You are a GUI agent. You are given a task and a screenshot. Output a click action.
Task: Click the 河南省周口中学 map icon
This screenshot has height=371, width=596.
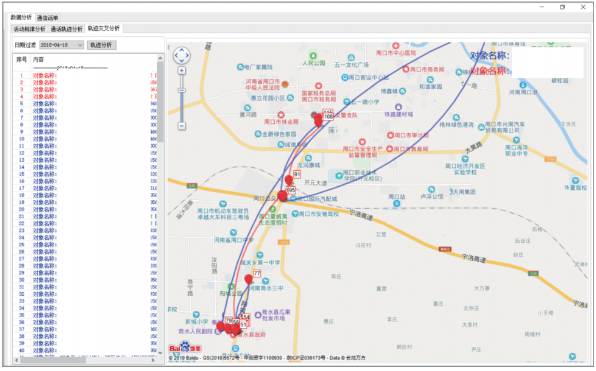click(233, 232)
